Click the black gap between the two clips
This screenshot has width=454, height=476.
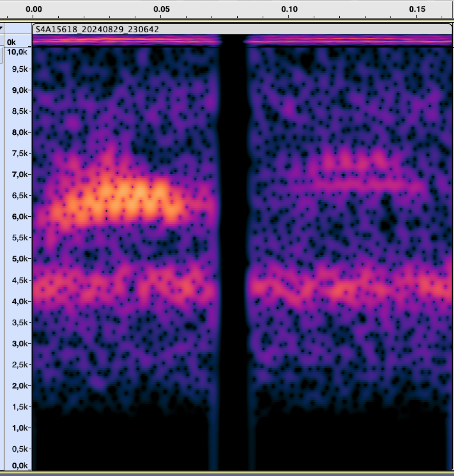[233, 238]
